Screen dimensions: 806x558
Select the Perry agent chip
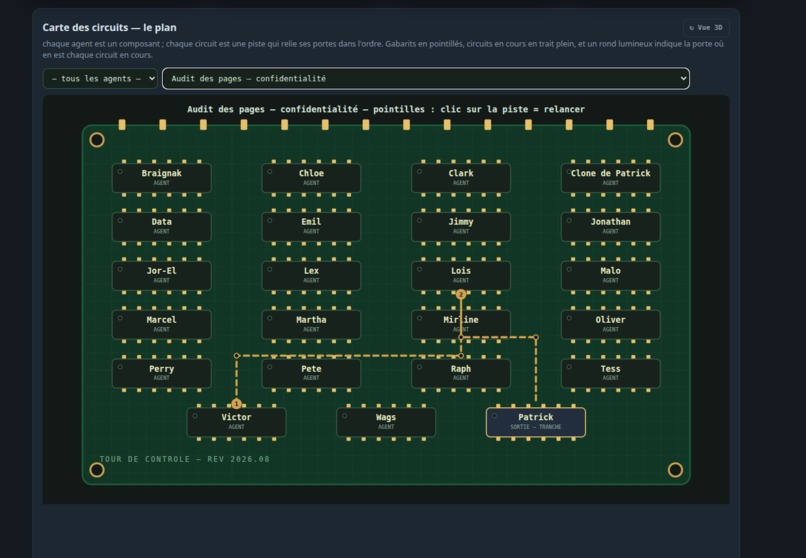[161, 373]
